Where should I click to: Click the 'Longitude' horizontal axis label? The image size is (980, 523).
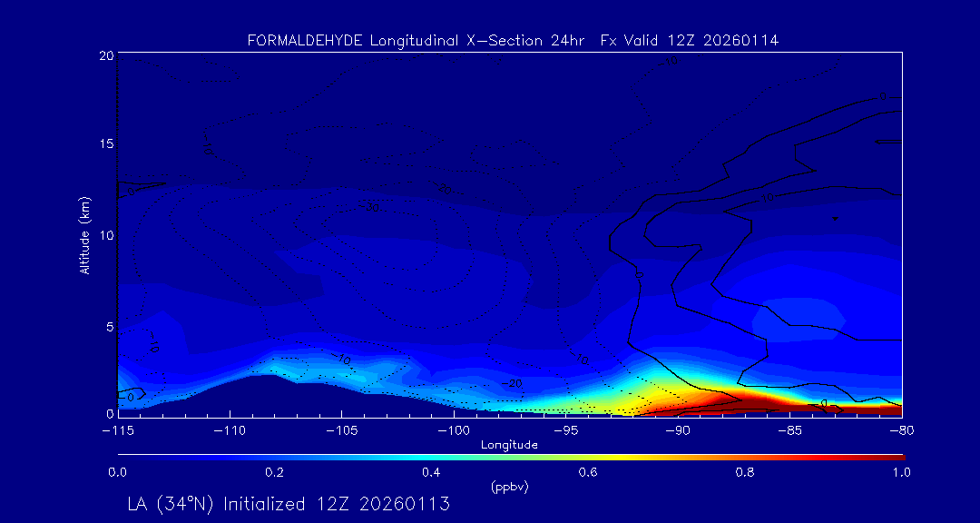tap(509, 445)
